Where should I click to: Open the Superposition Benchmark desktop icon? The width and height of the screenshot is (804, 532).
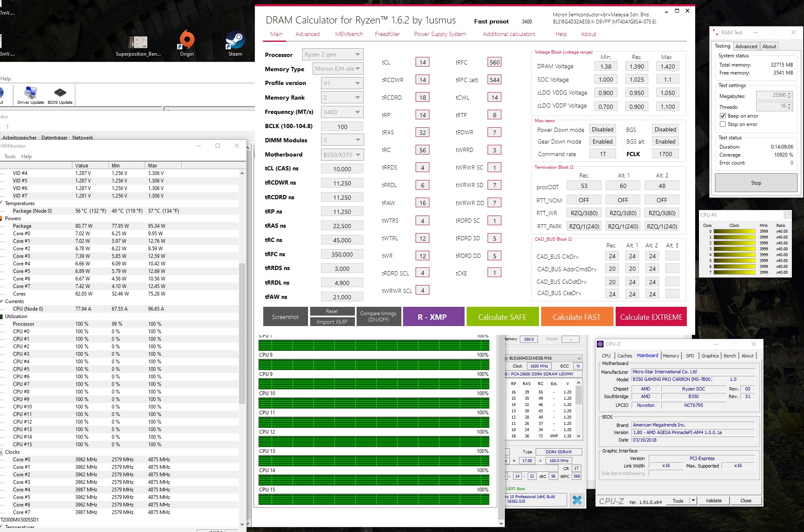(138, 43)
